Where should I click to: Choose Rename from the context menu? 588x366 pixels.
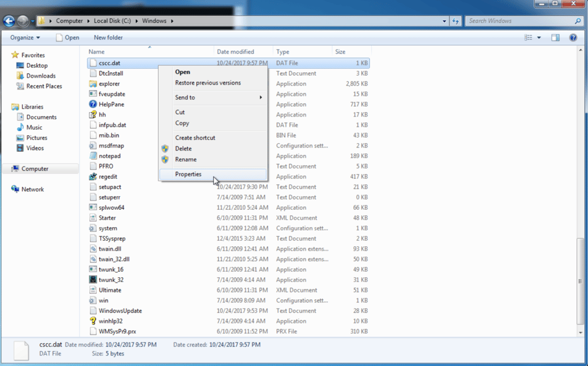[x=212, y=159]
